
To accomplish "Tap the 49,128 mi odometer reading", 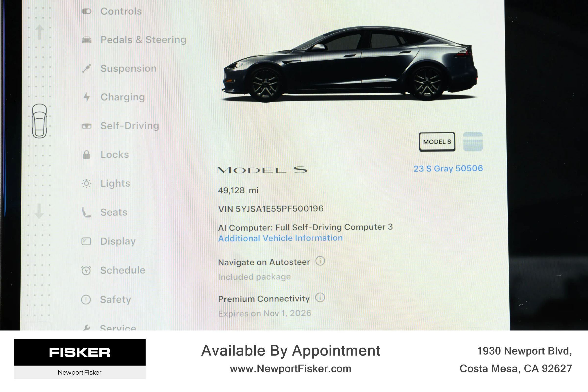I will coord(238,190).
